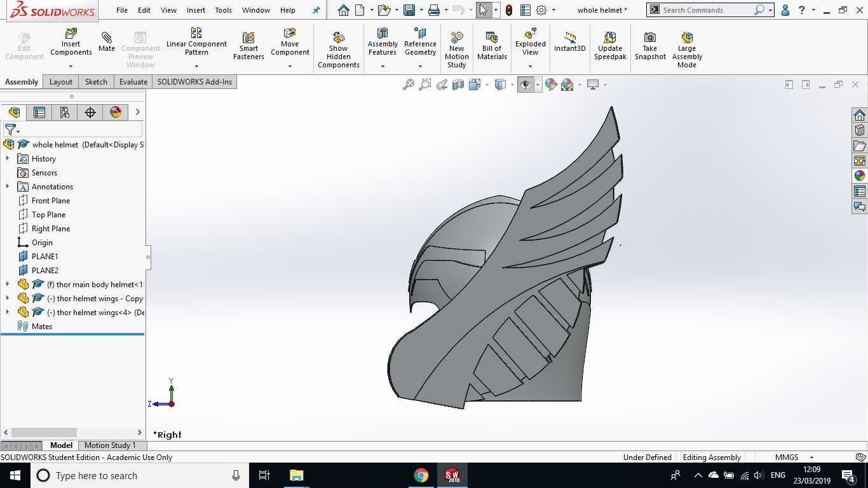Switch to the Sketch tab
Screen dimensions: 868x488
click(x=96, y=81)
